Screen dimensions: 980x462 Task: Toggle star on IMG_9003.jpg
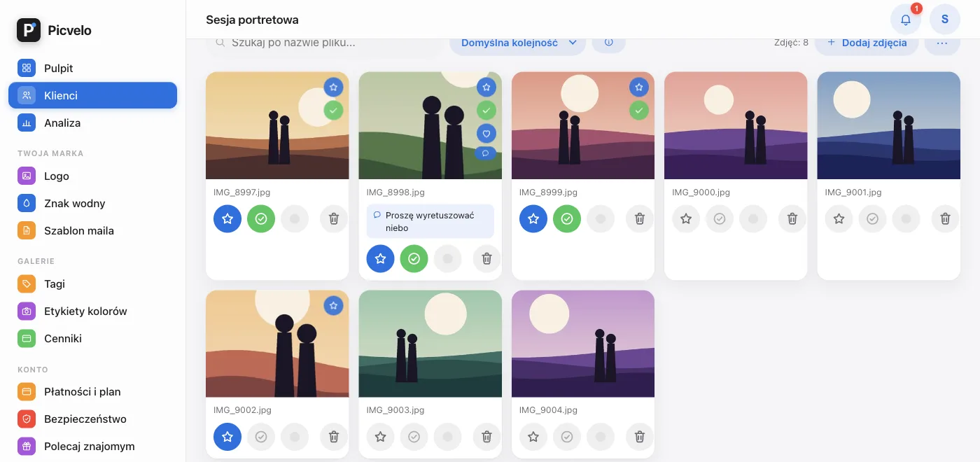tap(380, 437)
